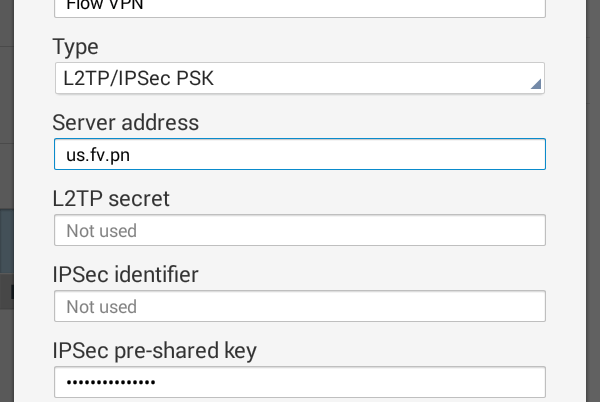
Task: Click "Not used" placeholder under L2TP secret
Action: tap(101, 231)
